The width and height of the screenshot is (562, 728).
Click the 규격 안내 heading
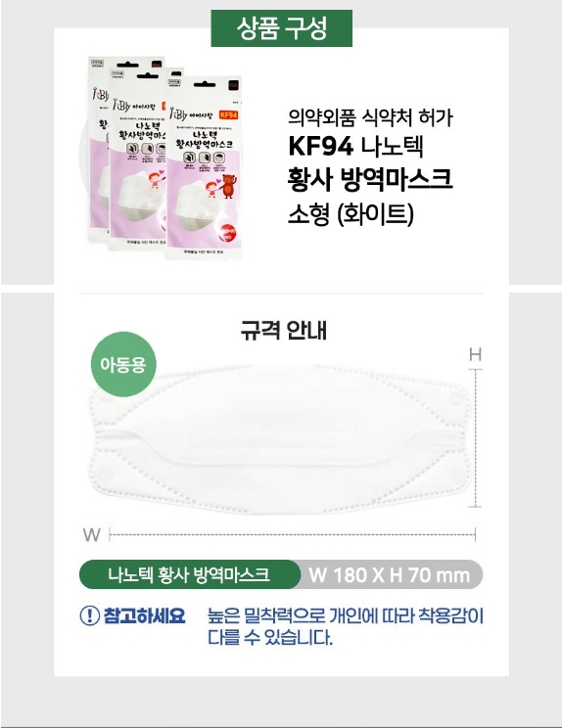[x=284, y=331]
